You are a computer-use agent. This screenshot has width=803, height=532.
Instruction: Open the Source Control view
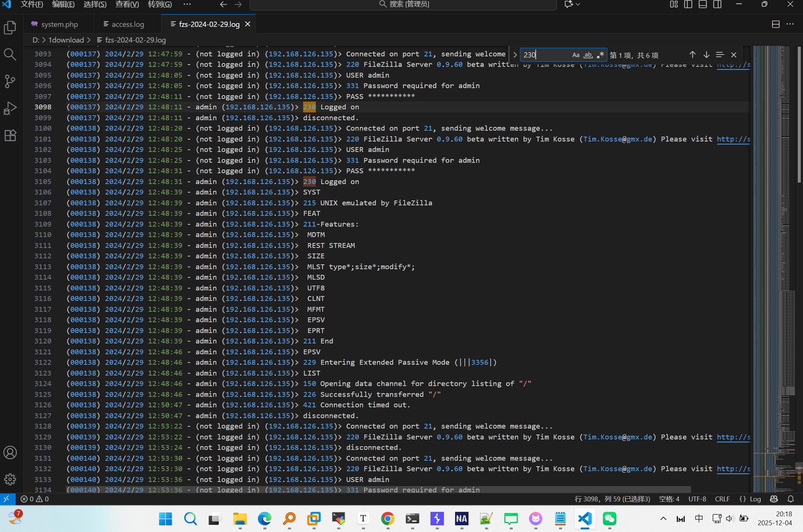coord(10,81)
